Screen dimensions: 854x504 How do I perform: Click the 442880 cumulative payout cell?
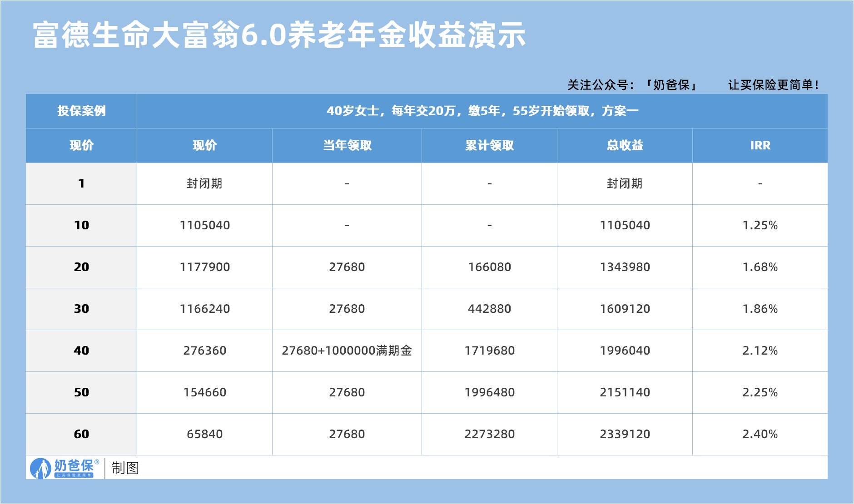[489, 309]
